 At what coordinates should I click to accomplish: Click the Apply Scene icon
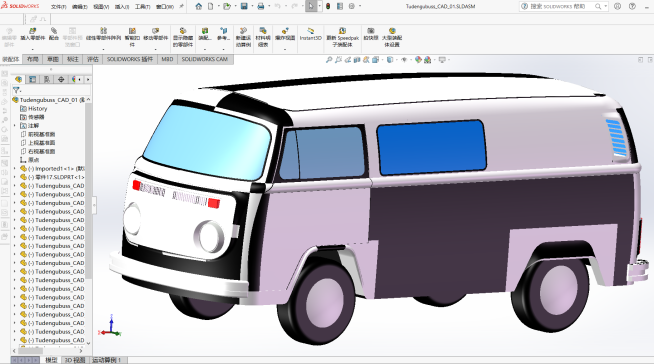click(x=428, y=60)
